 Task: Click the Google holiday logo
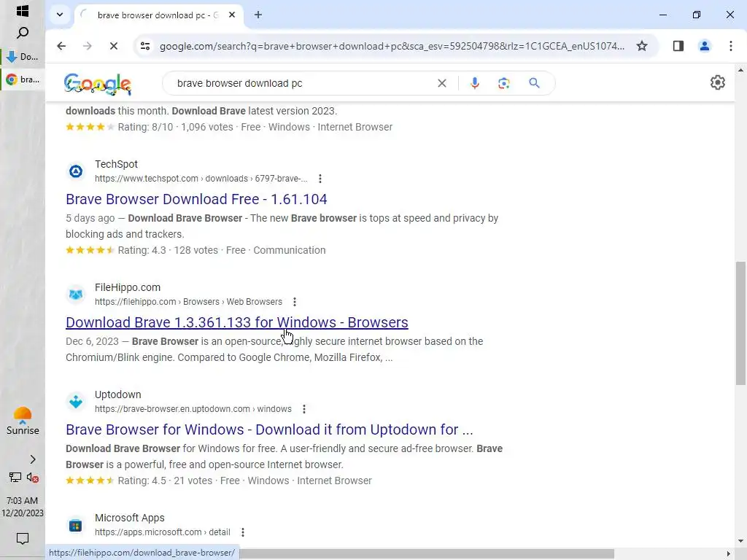click(x=98, y=85)
